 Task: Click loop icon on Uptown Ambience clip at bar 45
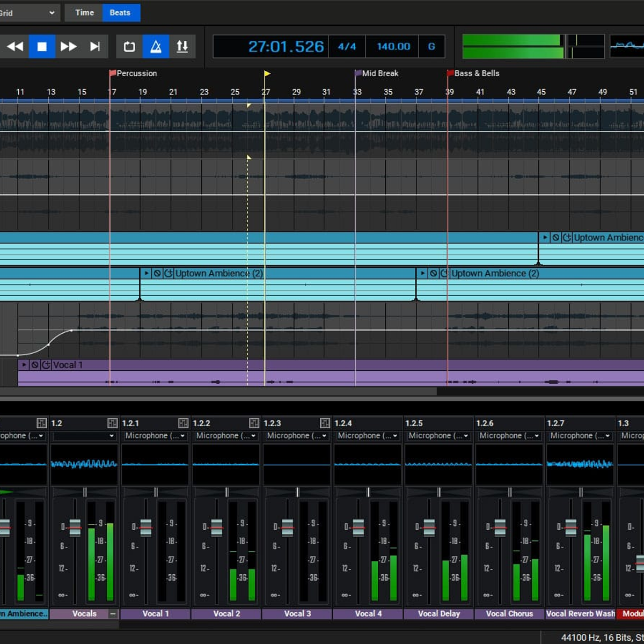(x=567, y=237)
